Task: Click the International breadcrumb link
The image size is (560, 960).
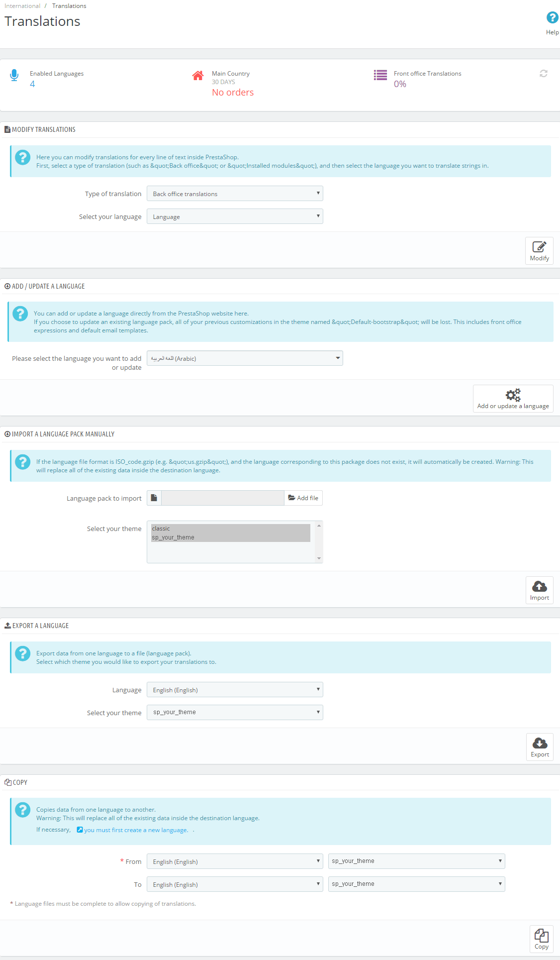Action: pos(22,6)
